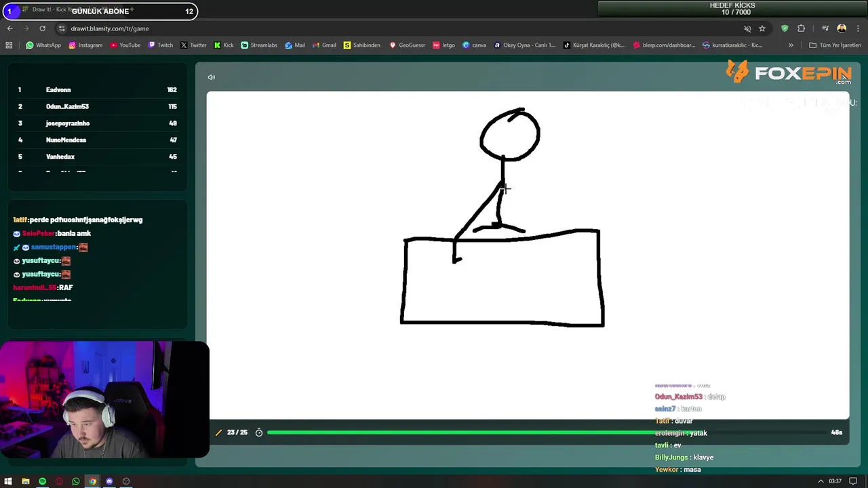Open Discord from the taskbar
The height and width of the screenshot is (488, 868).
tap(109, 481)
